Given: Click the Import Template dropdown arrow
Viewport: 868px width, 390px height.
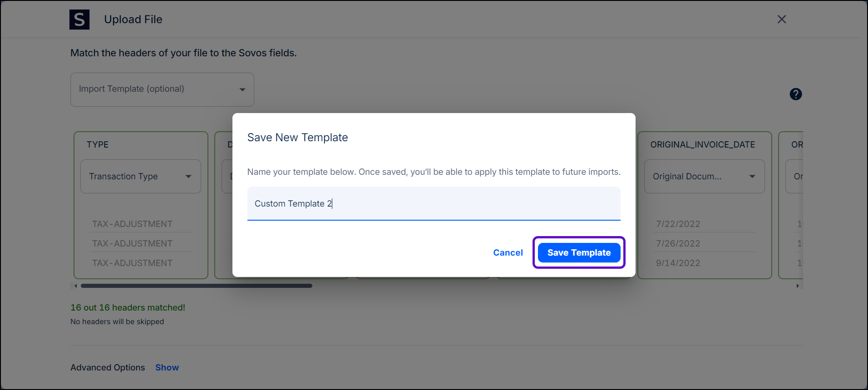Looking at the screenshot, I should (242, 89).
